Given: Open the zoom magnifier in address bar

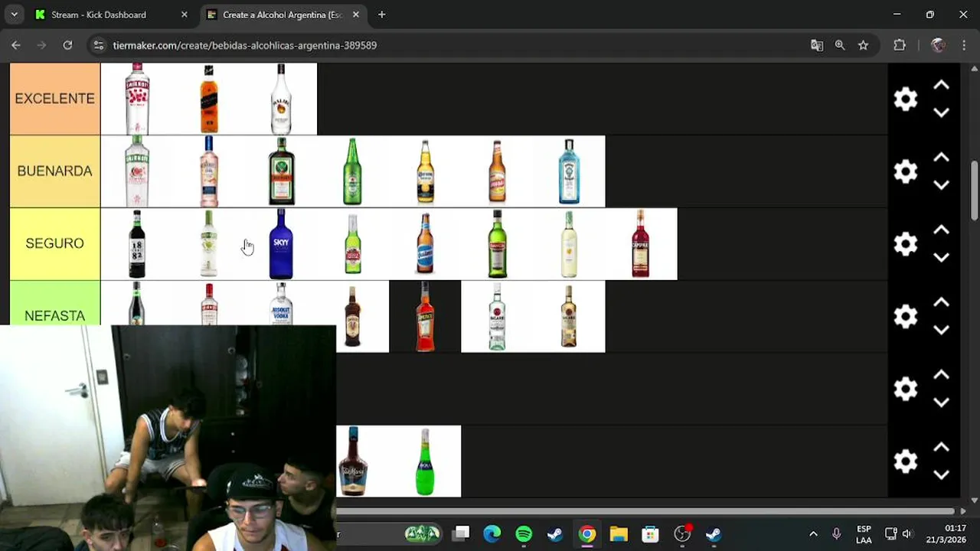Looking at the screenshot, I should (840, 45).
